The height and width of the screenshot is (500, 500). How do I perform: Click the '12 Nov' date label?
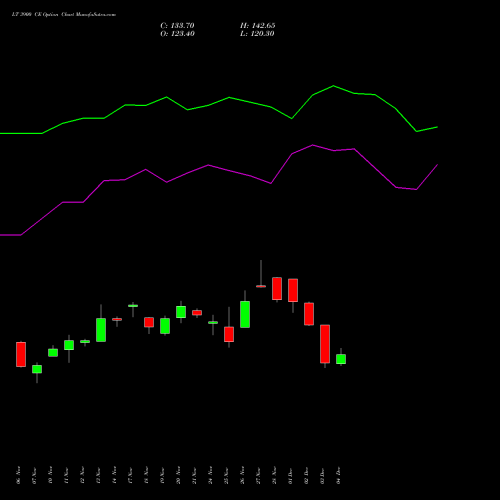[x=82, y=475]
